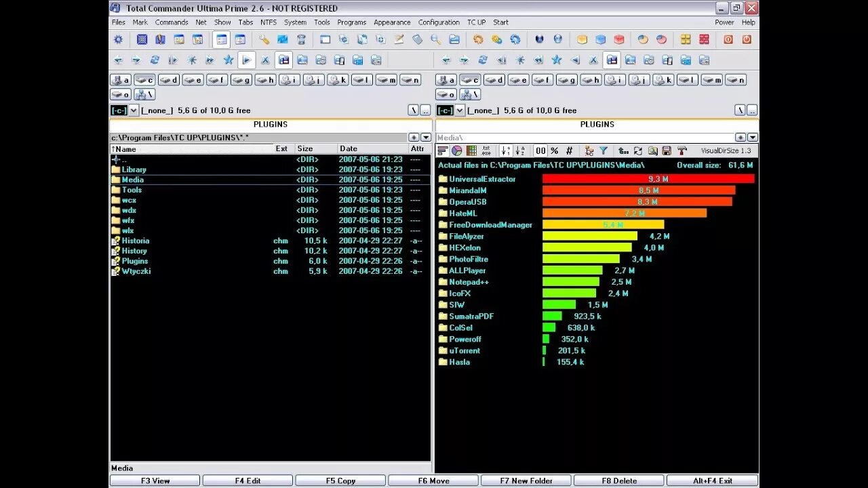Open the Configuration menu
The image size is (868, 488).
tap(439, 22)
